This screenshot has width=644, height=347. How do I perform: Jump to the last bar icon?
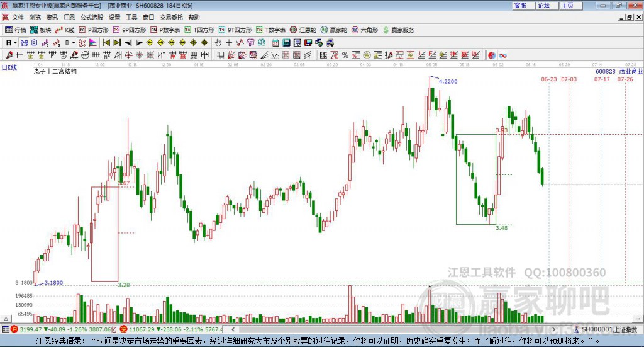point(117,43)
